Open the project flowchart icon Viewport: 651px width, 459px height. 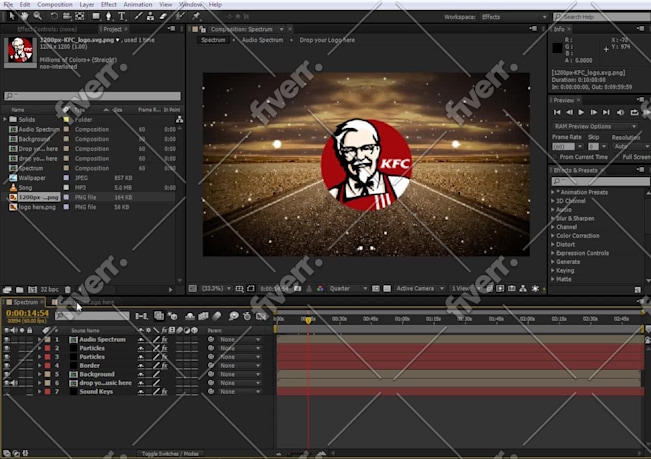coord(179,120)
